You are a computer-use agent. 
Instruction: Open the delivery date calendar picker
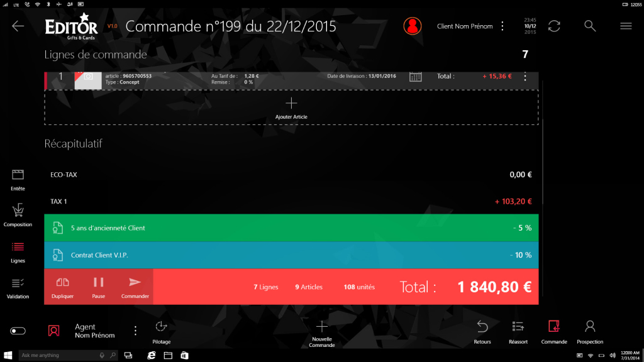pyautogui.click(x=415, y=77)
